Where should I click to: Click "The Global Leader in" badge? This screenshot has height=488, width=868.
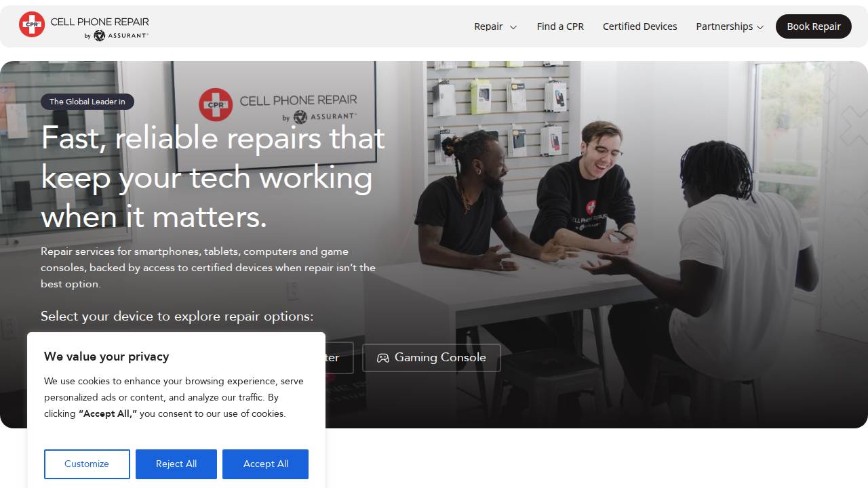point(87,102)
